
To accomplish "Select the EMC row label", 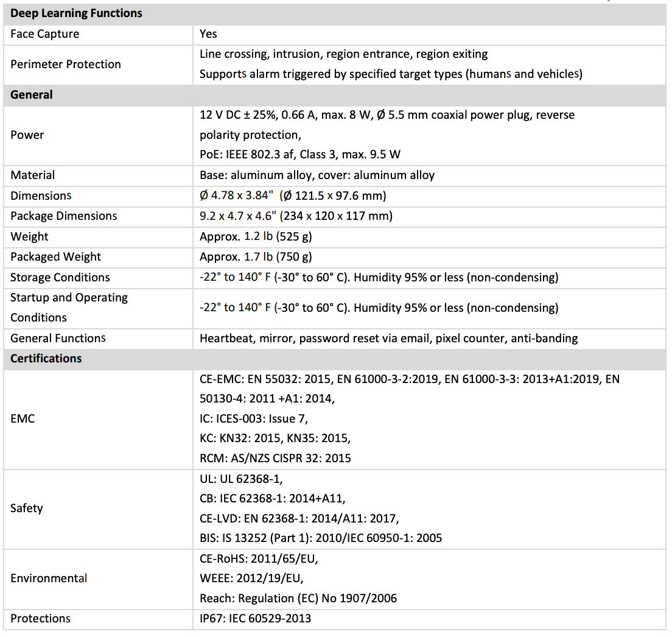I will [x=23, y=419].
